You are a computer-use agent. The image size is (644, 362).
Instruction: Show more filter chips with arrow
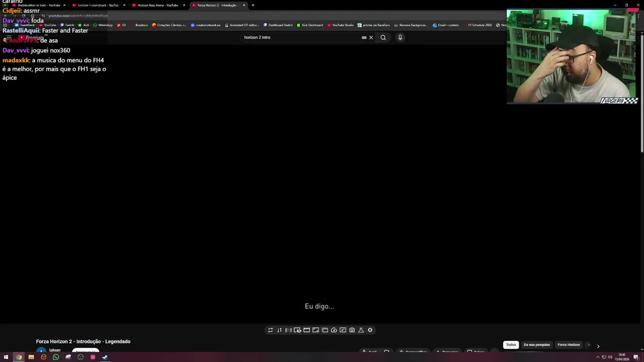coord(598,346)
